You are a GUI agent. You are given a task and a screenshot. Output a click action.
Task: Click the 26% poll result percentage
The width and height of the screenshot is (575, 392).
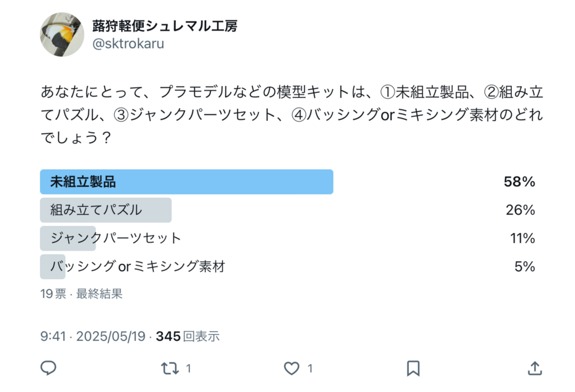point(521,210)
